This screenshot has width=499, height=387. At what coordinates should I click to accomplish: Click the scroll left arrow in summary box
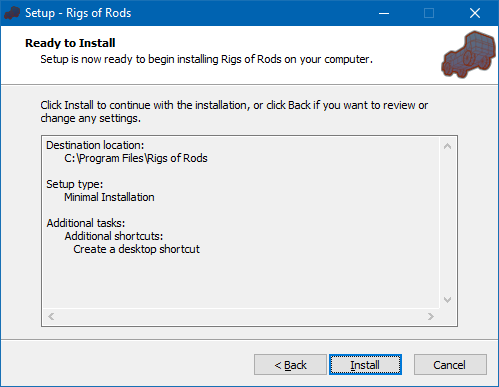pyautogui.click(x=51, y=316)
